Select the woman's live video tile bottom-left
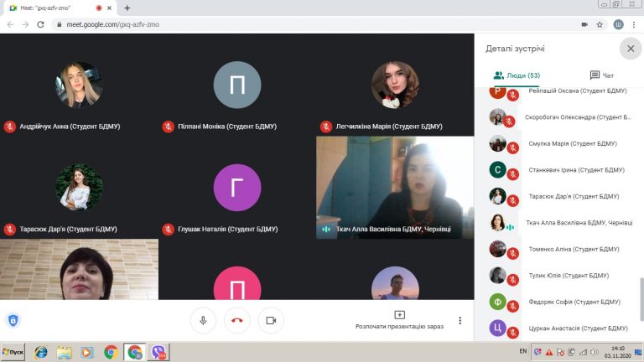 coord(79,269)
